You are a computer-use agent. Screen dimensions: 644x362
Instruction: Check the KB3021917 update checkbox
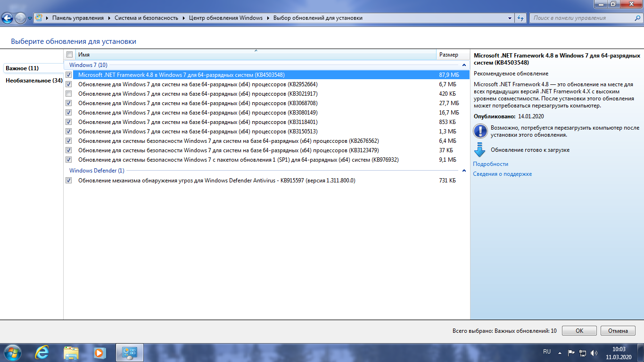(x=69, y=93)
